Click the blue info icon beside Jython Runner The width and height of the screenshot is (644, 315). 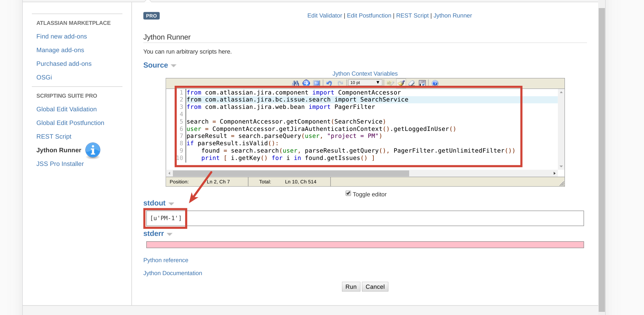pos(93,150)
